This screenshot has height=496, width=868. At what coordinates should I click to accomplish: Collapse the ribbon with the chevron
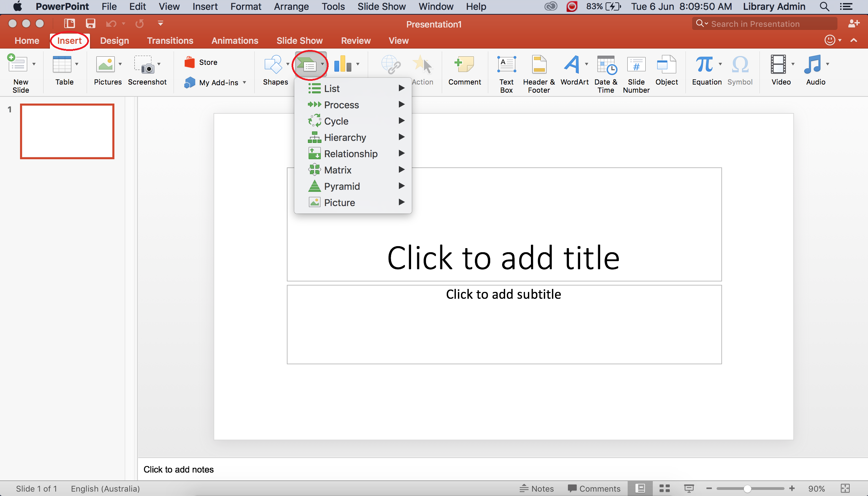click(854, 40)
